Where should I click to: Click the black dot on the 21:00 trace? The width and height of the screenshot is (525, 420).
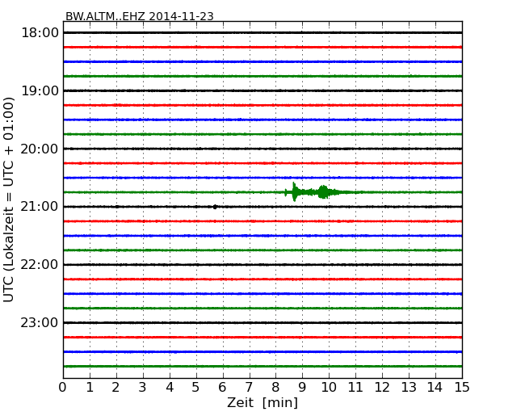click(x=215, y=207)
